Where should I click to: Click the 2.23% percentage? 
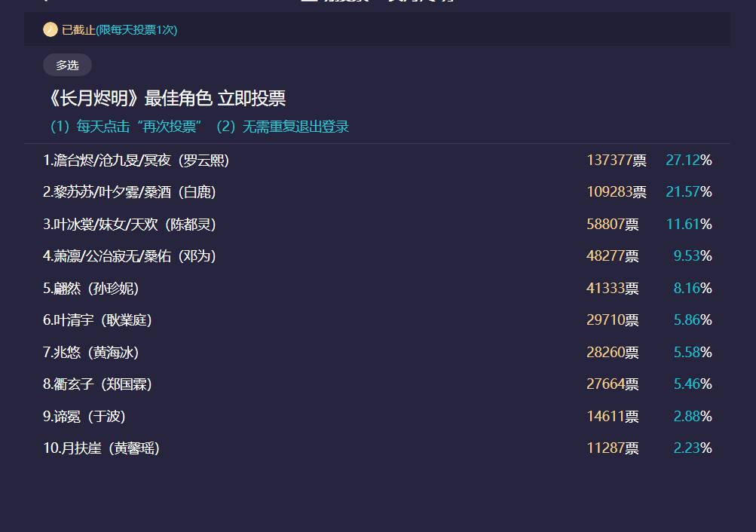click(x=693, y=448)
